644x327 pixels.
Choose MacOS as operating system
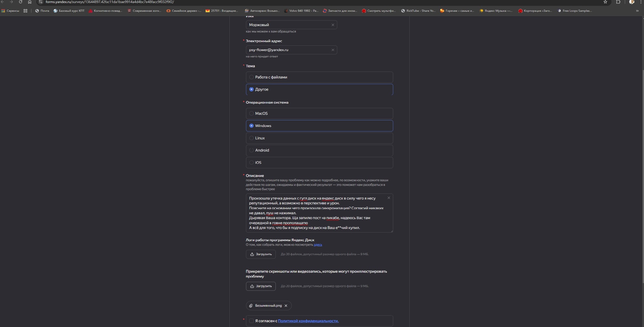point(252,113)
